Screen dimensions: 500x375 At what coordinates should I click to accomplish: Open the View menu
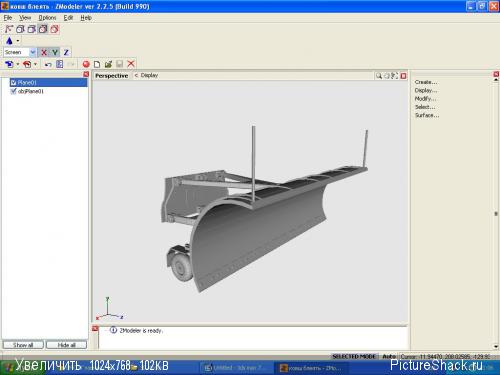tap(25, 18)
